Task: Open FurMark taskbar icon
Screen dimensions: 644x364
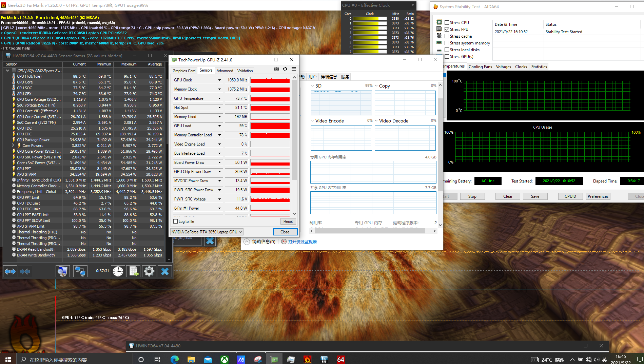Action: point(308,359)
